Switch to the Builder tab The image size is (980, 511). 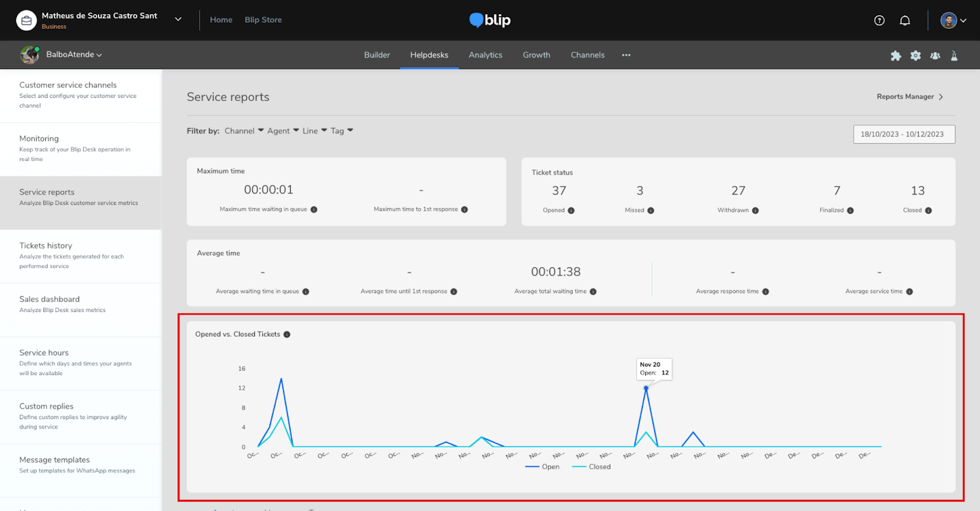click(377, 55)
